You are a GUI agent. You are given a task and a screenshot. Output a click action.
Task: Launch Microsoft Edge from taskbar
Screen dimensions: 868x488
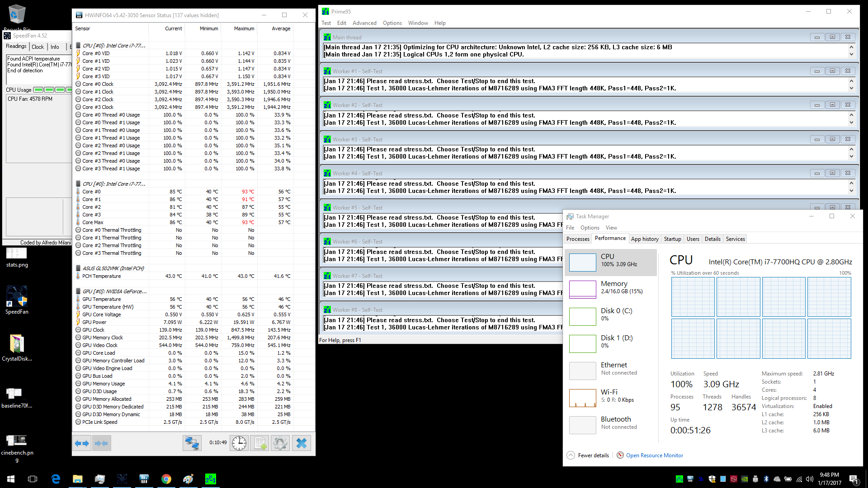click(x=56, y=479)
